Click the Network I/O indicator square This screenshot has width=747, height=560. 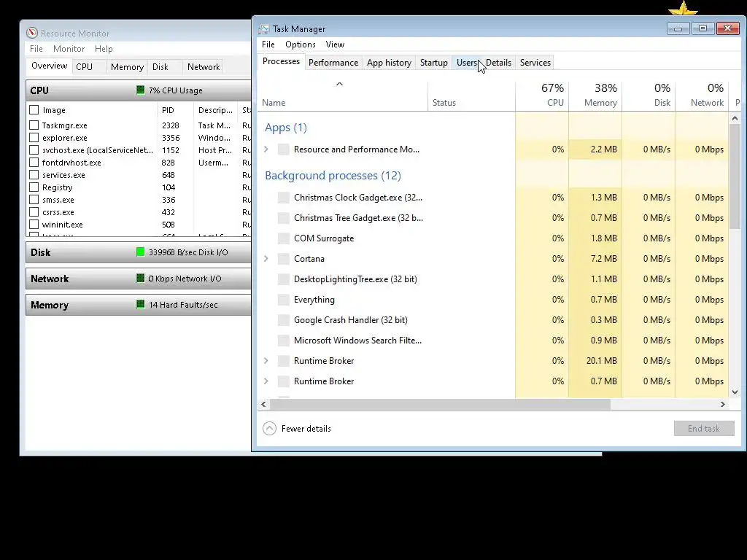pyautogui.click(x=141, y=278)
